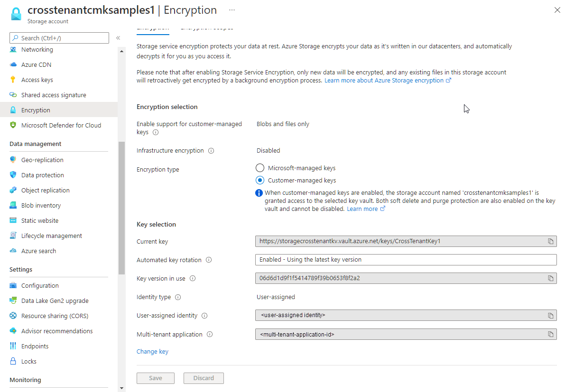Open Microsoft Defender for Cloud

(x=61, y=125)
